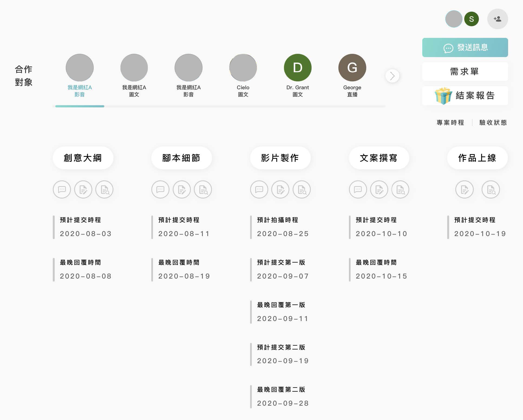523x420 pixels.
Task: Select Cielo's avatar in the collaborator list
Action: (x=243, y=67)
